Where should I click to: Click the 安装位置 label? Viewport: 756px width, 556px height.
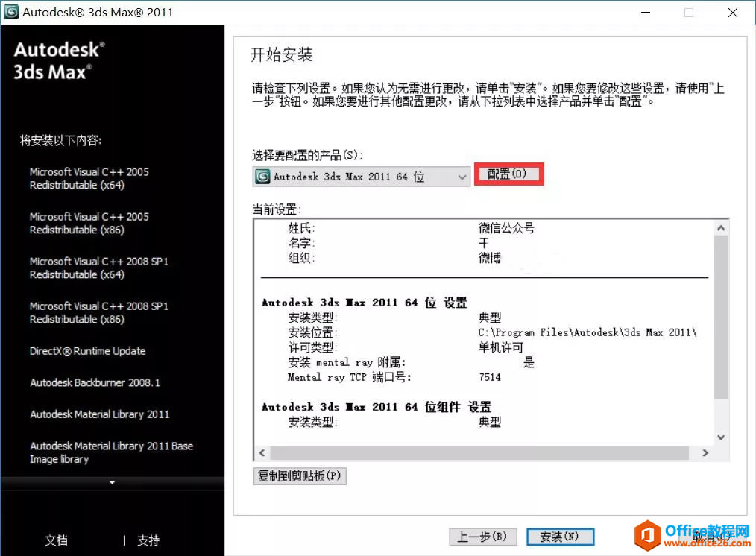click(x=312, y=332)
